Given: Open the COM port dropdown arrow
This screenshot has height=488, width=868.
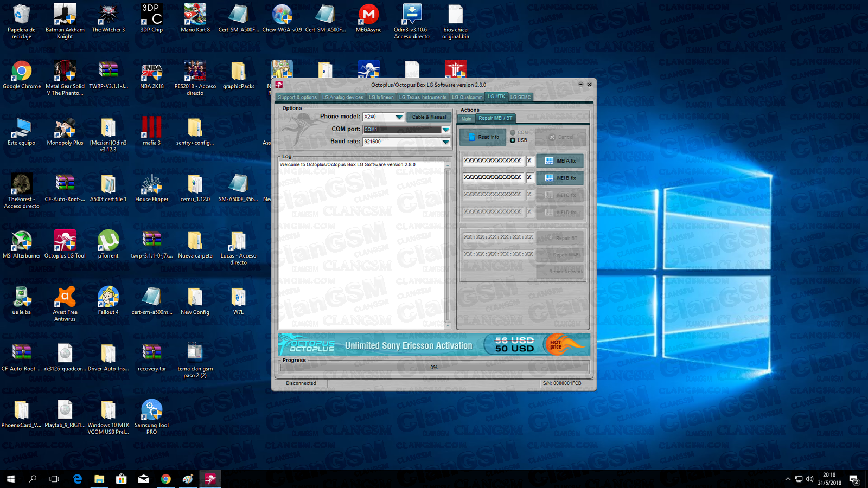Looking at the screenshot, I should (x=445, y=130).
